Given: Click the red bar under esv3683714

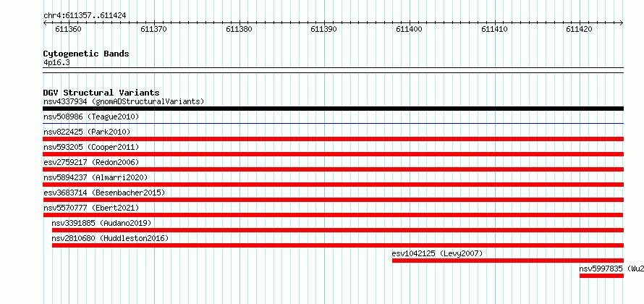Looking at the screenshot, I should (x=333, y=200).
